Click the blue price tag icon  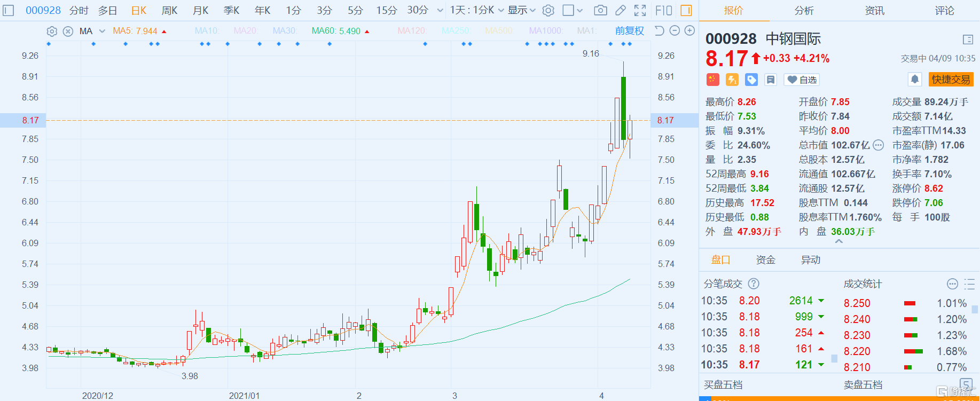point(751,80)
